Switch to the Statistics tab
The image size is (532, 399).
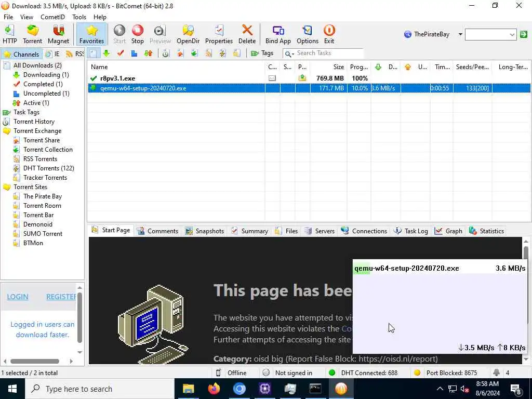(486, 231)
